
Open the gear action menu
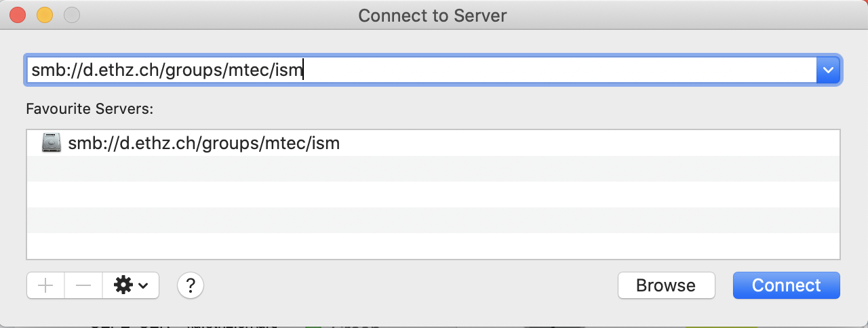click(131, 285)
